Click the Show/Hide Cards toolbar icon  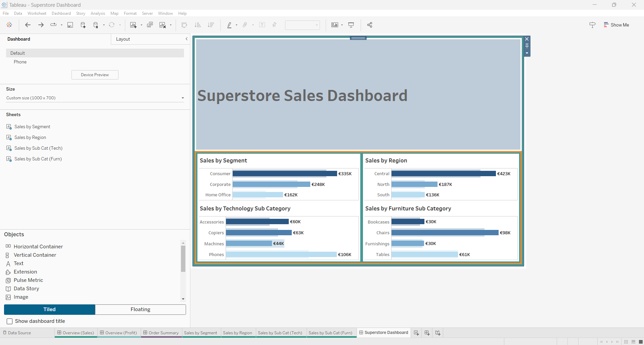click(x=334, y=25)
